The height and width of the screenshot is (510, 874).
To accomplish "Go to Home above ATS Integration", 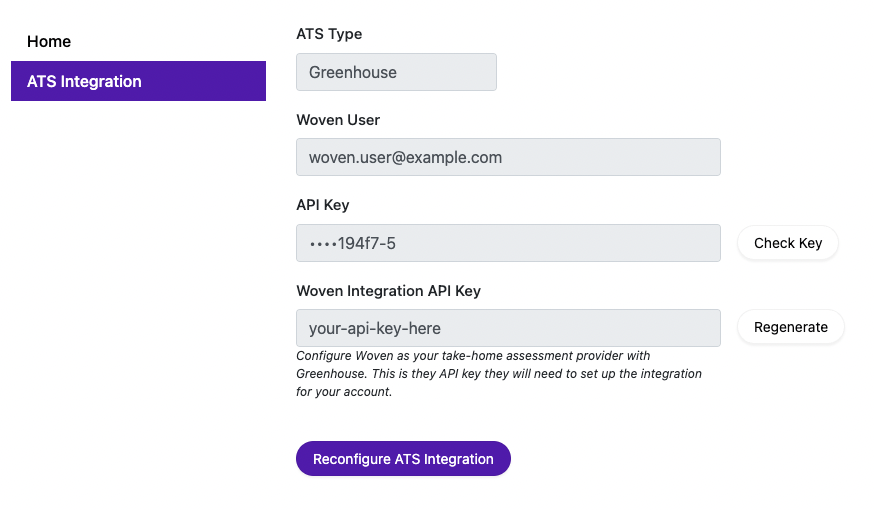I will pyautogui.click(x=49, y=41).
